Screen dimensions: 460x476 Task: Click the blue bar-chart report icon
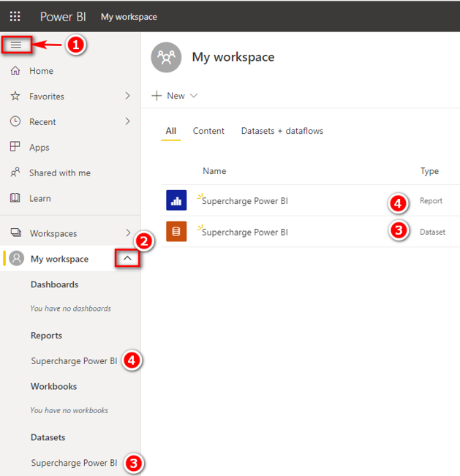pos(176,200)
